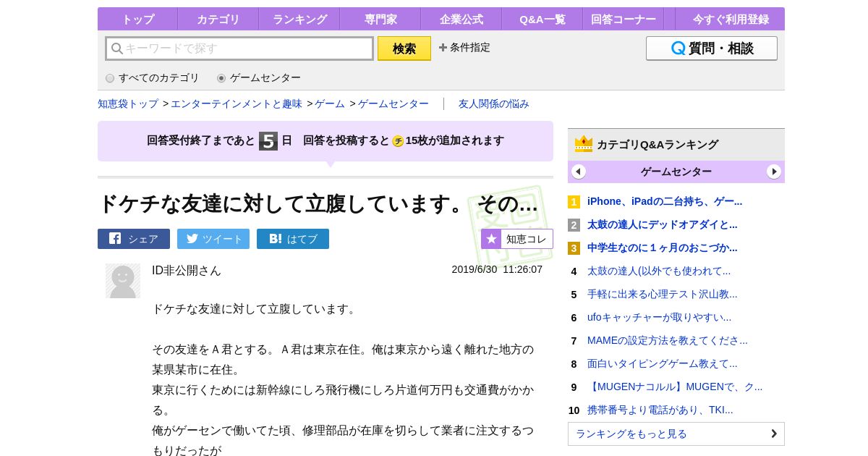Open the 今すぐ利用登録 tab
The width and height of the screenshot is (868, 456).
point(731,19)
